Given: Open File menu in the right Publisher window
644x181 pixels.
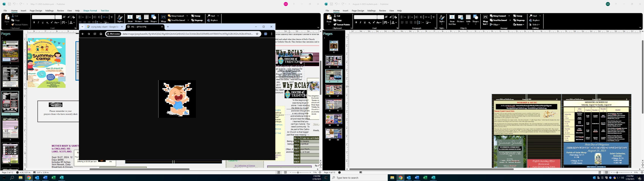Looking at the screenshot, I should point(327,11).
